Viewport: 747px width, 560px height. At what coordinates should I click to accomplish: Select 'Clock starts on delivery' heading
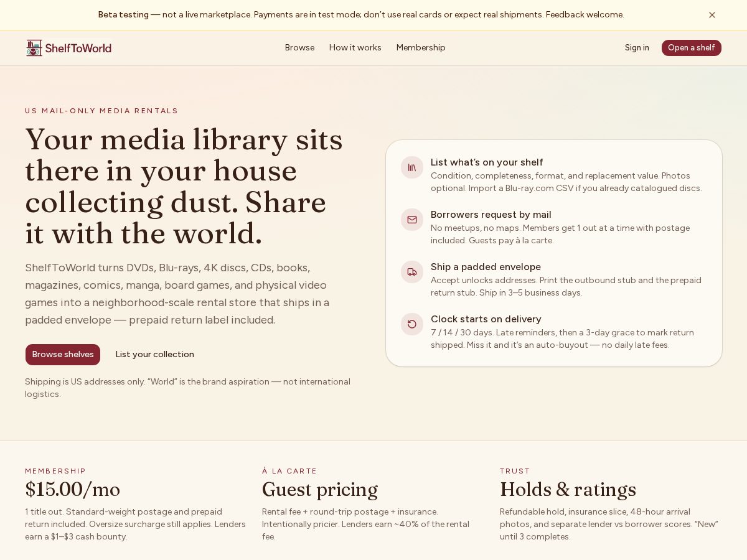click(x=486, y=319)
